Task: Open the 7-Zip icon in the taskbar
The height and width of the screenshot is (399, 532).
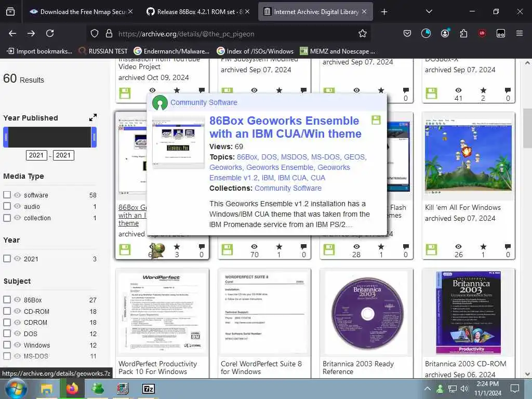Action: click(148, 389)
